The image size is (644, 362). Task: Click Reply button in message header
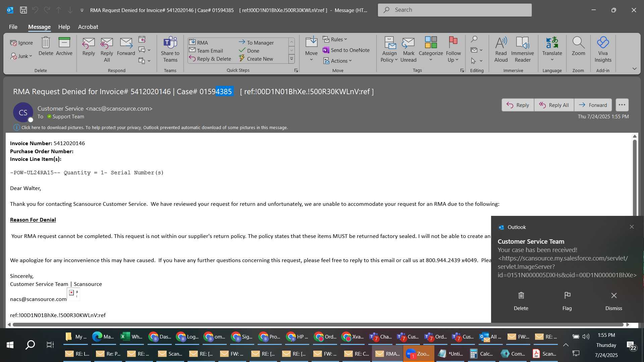518,105
